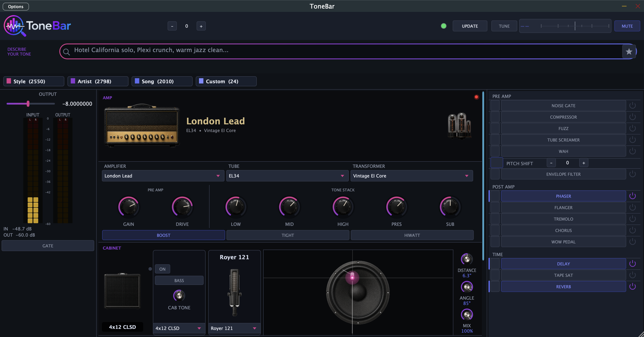Screen dimensions: 644x337
Task: Toggle the Tape Sat power icon
Action: (x=632, y=275)
